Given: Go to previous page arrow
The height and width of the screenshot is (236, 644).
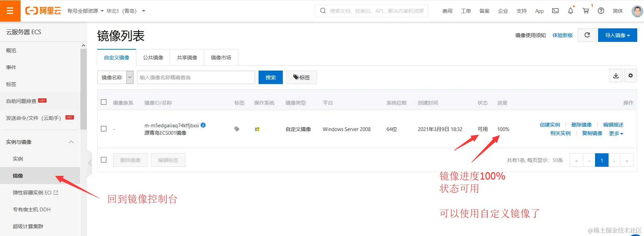Looking at the screenshot, I should point(589,160).
